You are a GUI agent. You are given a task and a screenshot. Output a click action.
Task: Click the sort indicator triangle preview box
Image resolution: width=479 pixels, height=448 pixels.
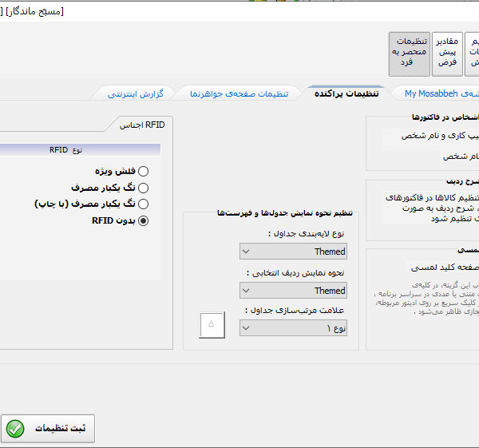pos(212,325)
